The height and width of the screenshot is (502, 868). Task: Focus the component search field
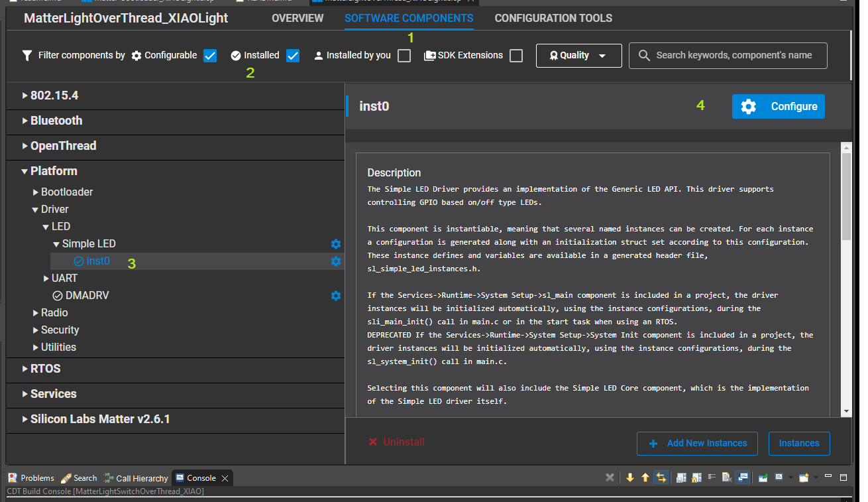pos(728,56)
